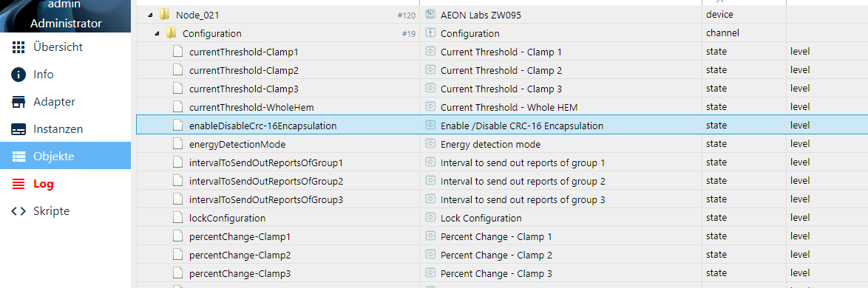Collapse the Node_021 tree node
This screenshot has width=868, height=288.
tap(151, 15)
